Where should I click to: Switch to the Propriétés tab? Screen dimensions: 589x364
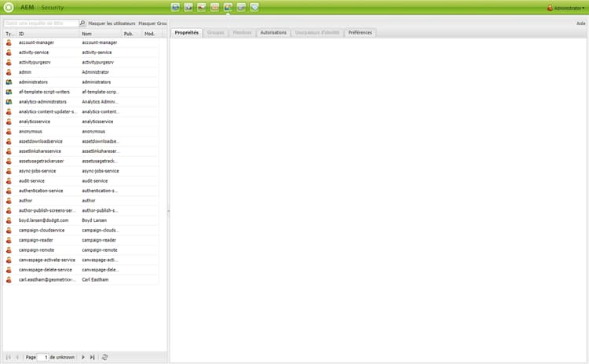point(187,33)
